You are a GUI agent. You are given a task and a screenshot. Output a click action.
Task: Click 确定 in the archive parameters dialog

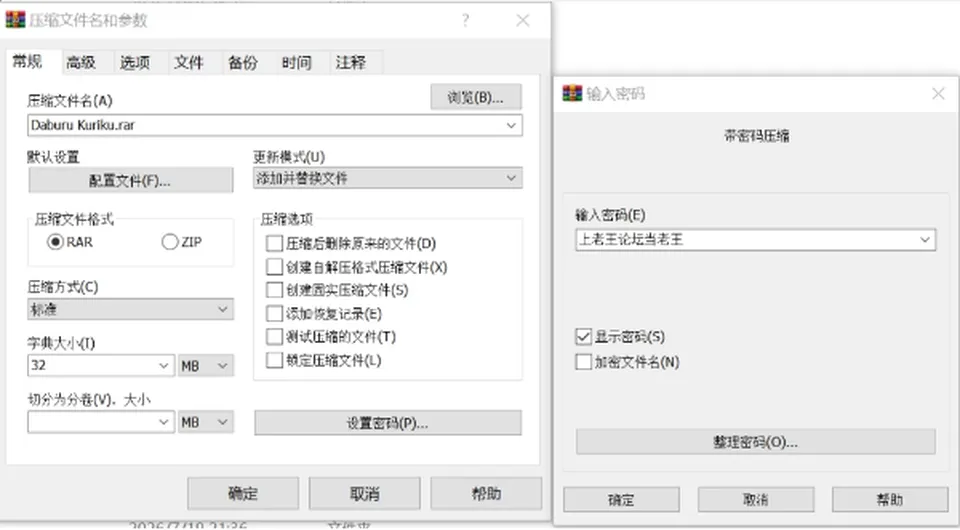[x=243, y=493]
